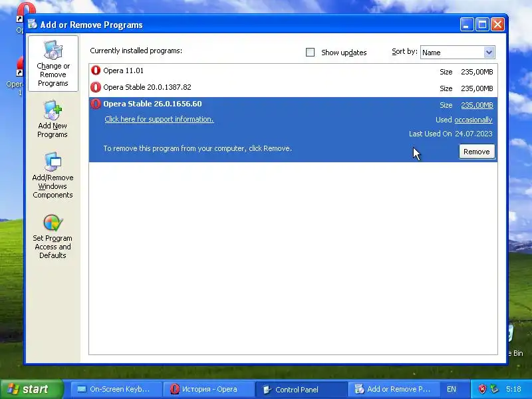Open the Windows start menu
The height and width of the screenshot is (399, 532).
[32, 389]
